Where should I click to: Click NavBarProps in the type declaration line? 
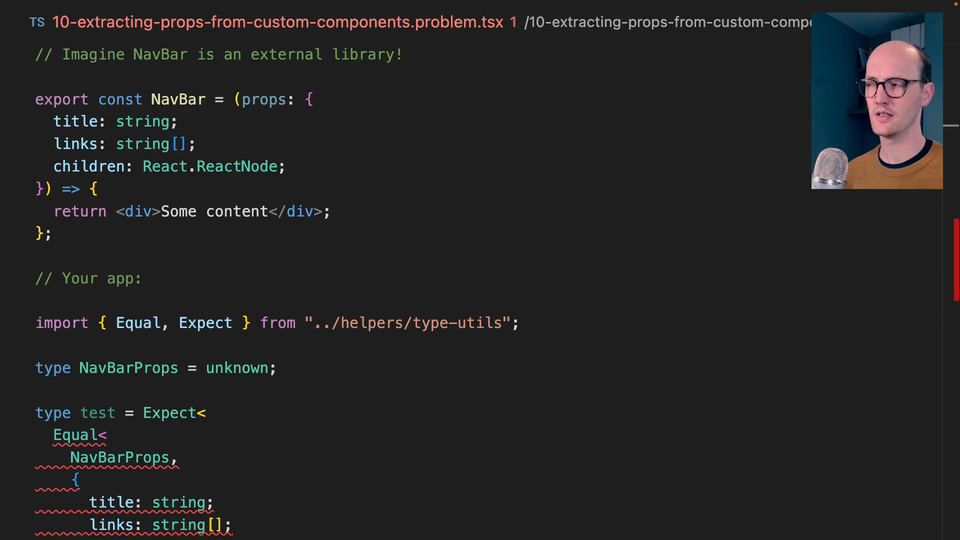coord(128,368)
